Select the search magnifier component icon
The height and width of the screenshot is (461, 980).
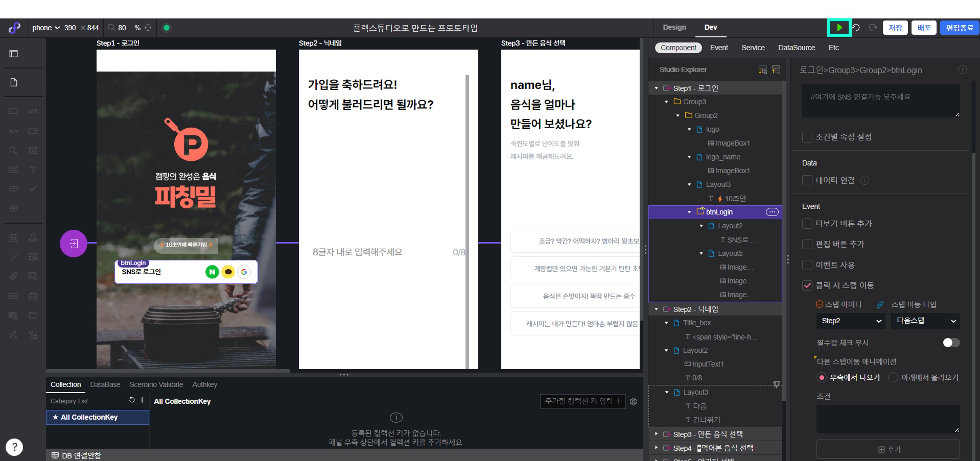(13, 150)
